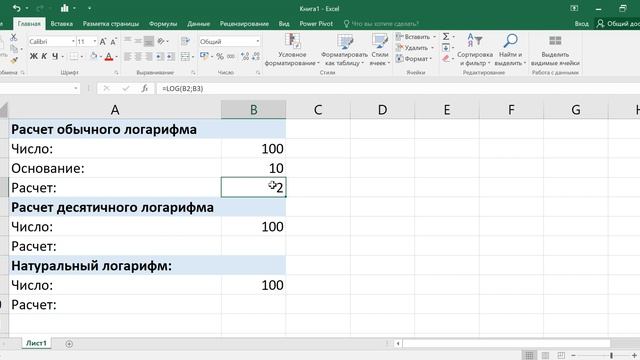Switch to Normal view in status bar

(x=529, y=356)
